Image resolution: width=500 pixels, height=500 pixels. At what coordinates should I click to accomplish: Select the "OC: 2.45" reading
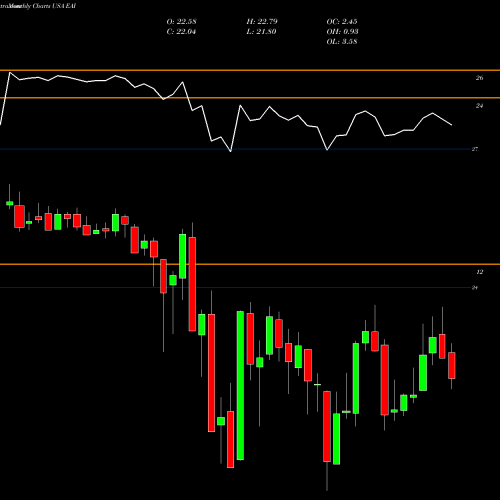342,21
